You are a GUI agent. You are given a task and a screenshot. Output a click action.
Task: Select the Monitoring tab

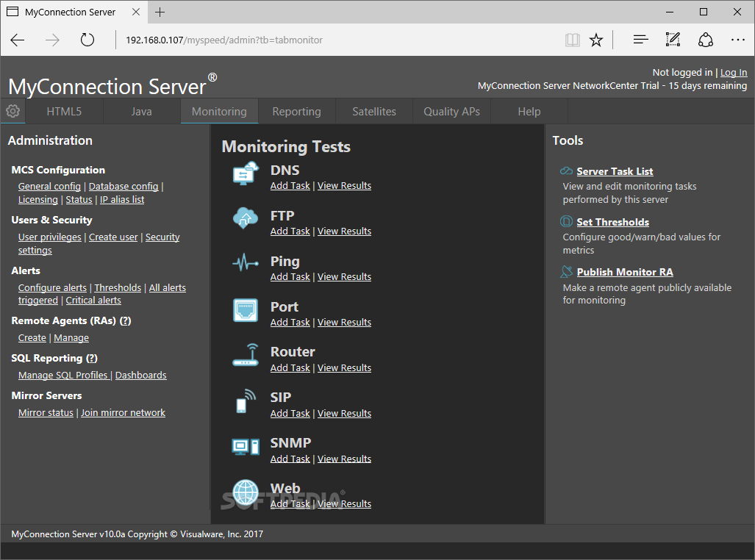[x=219, y=111]
